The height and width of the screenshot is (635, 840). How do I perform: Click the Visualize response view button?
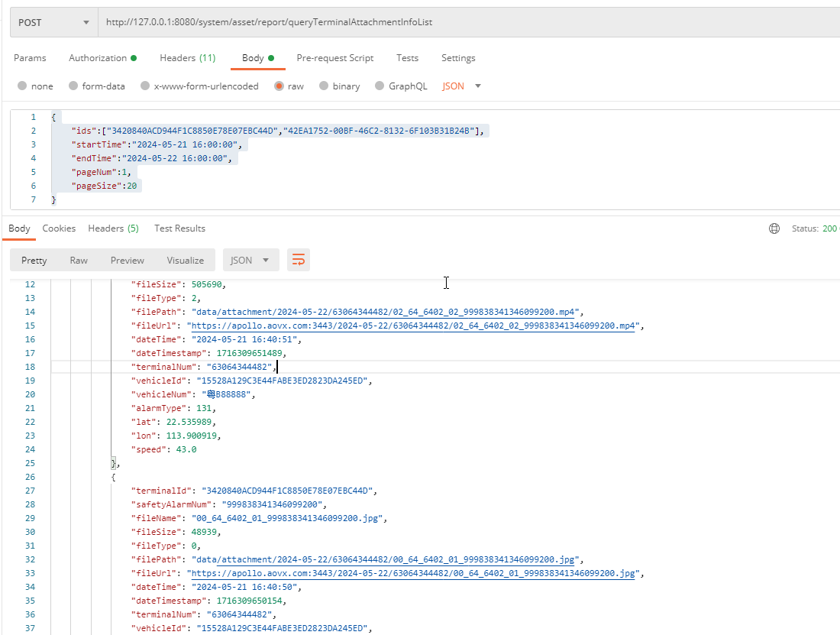[186, 261]
